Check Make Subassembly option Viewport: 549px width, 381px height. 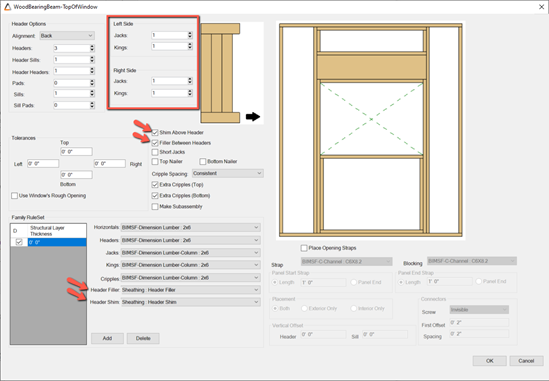pyautogui.click(x=155, y=207)
